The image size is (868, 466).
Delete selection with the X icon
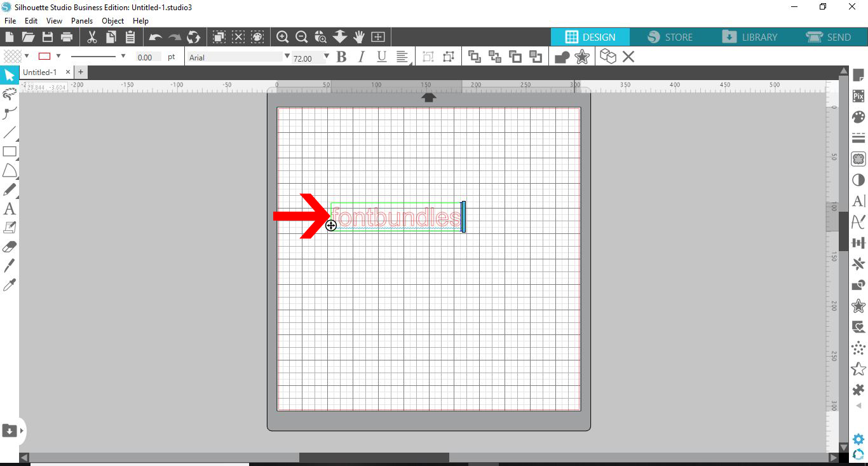tap(628, 57)
